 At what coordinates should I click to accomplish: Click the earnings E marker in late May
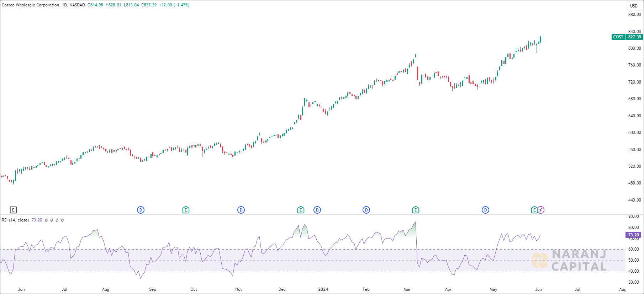coord(534,210)
